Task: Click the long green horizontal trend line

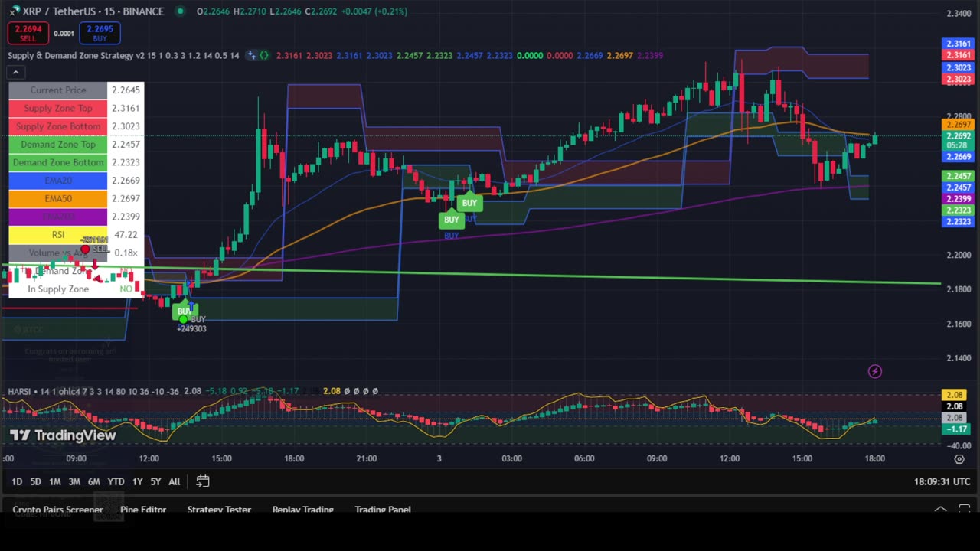Action: 536,275
